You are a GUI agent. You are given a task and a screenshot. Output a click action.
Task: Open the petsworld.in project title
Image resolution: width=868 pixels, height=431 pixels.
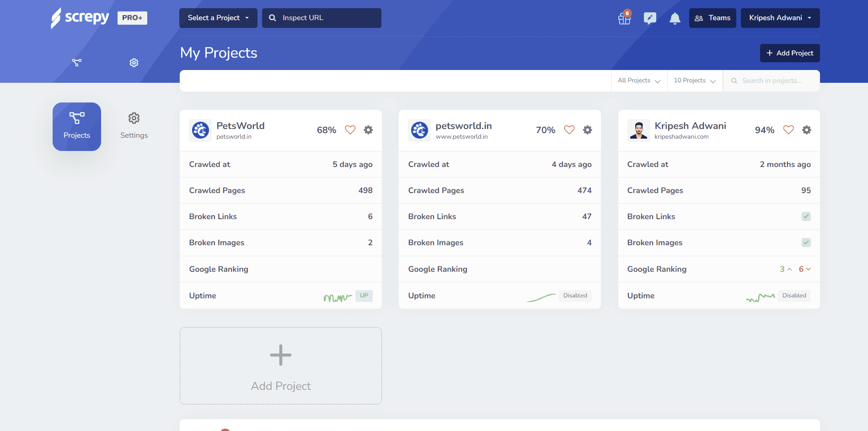[x=464, y=126]
